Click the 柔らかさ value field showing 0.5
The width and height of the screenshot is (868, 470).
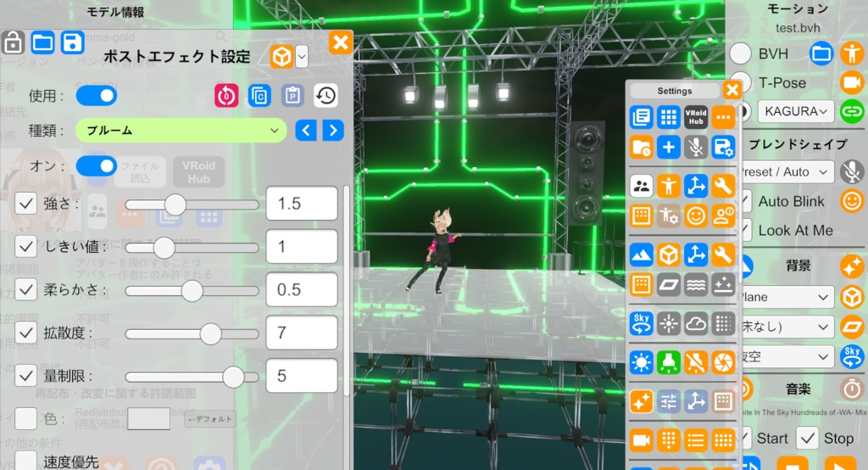tap(302, 289)
